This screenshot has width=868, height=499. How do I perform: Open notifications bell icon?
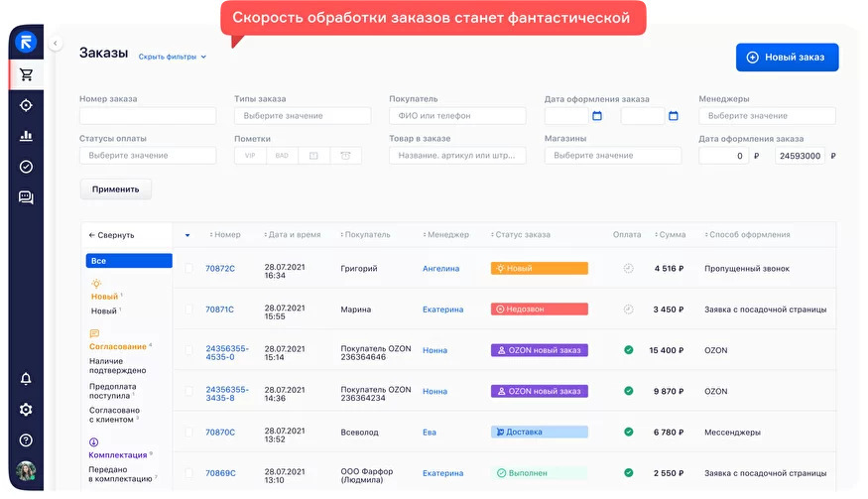click(26, 379)
